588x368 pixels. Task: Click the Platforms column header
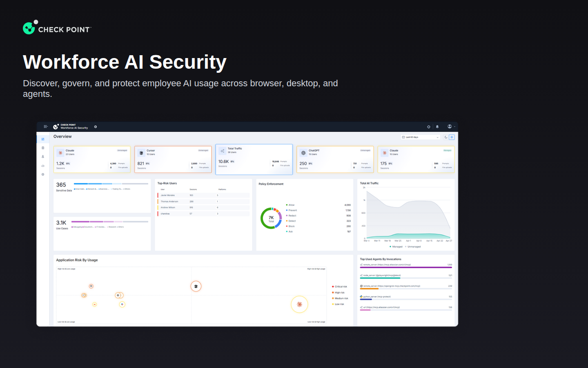[222, 190]
